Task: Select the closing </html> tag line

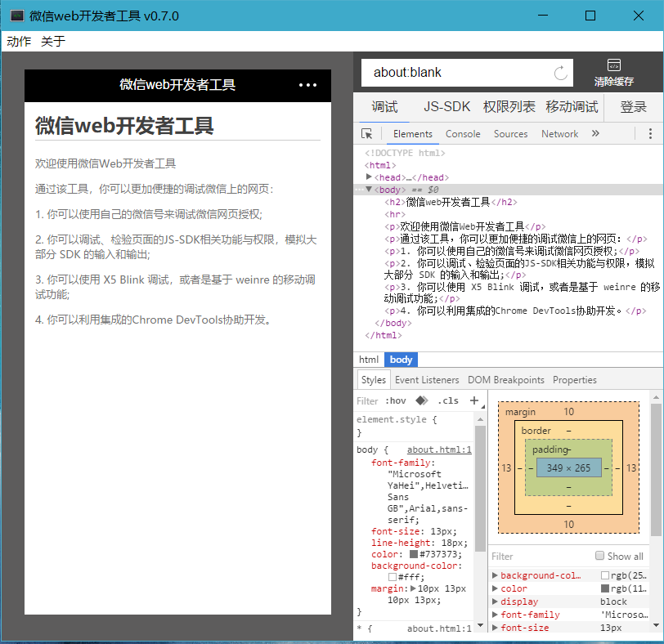Action: click(x=383, y=335)
